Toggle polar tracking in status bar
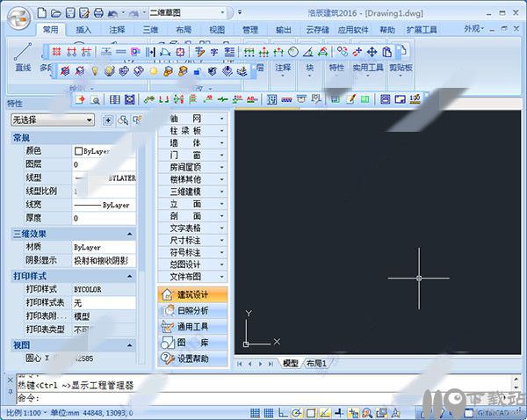 pos(297,413)
